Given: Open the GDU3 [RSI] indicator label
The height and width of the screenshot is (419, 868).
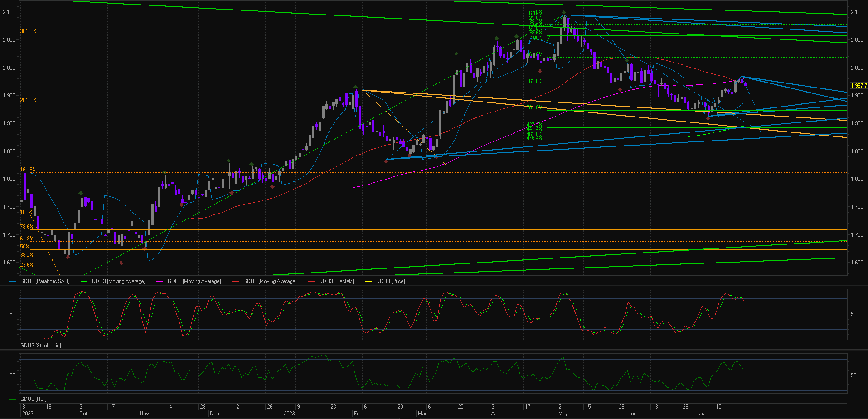Looking at the screenshot, I should point(34,399).
